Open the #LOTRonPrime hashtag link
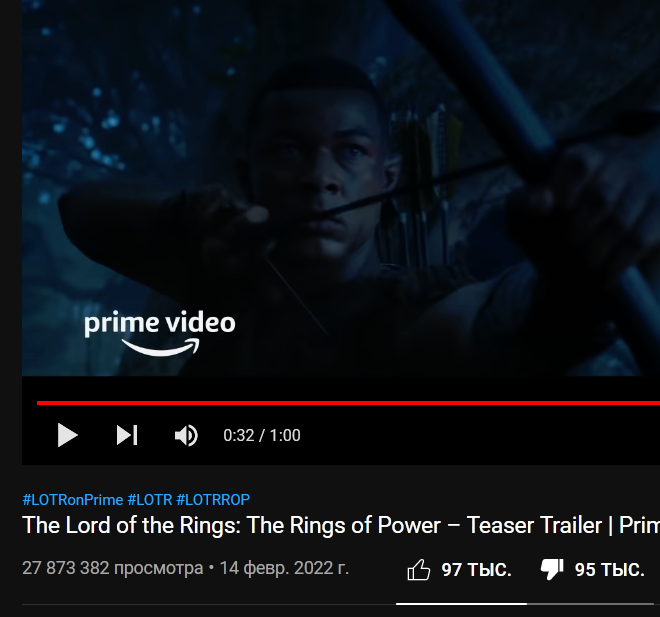The height and width of the screenshot is (617, 660). click(72, 500)
